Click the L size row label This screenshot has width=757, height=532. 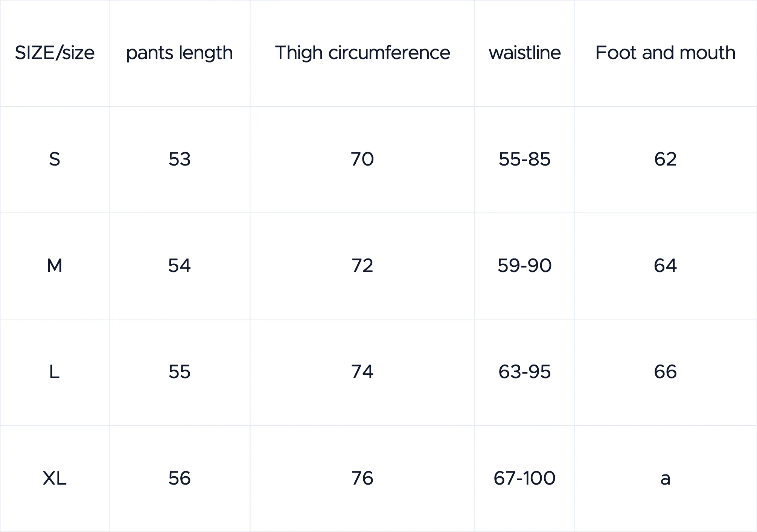click(55, 372)
